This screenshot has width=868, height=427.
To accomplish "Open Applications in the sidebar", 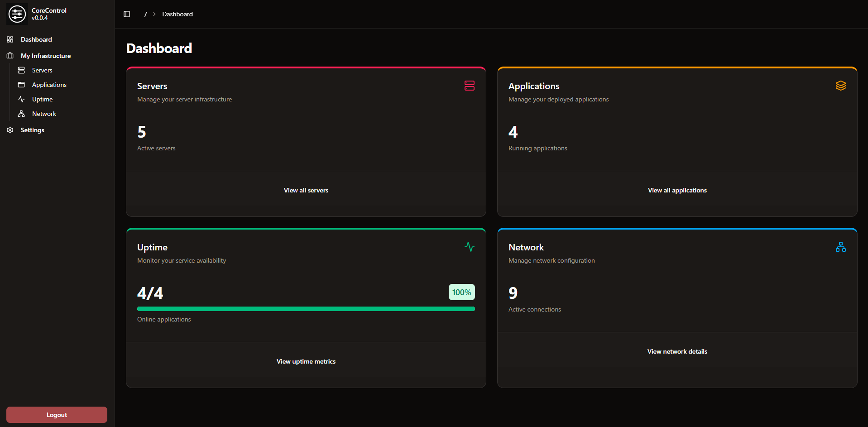I will (49, 85).
